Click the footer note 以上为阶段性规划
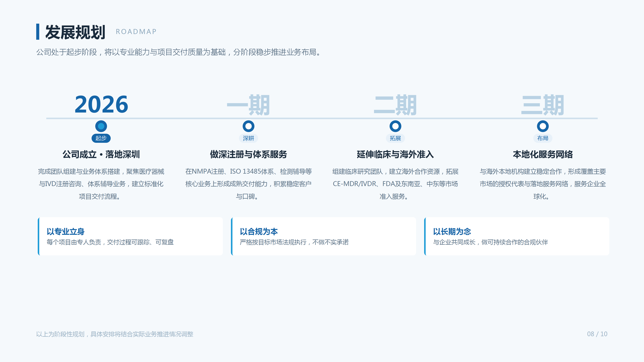Screen dimensions: 644x362 click(x=115, y=334)
